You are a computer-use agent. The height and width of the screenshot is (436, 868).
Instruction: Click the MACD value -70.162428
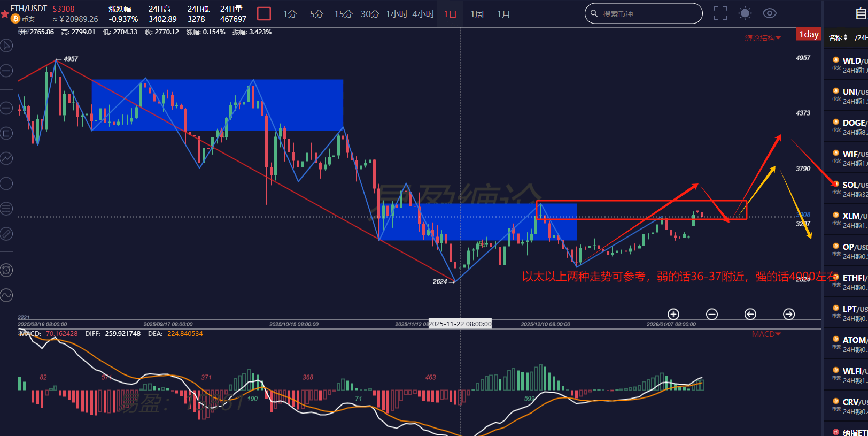click(60, 334)
